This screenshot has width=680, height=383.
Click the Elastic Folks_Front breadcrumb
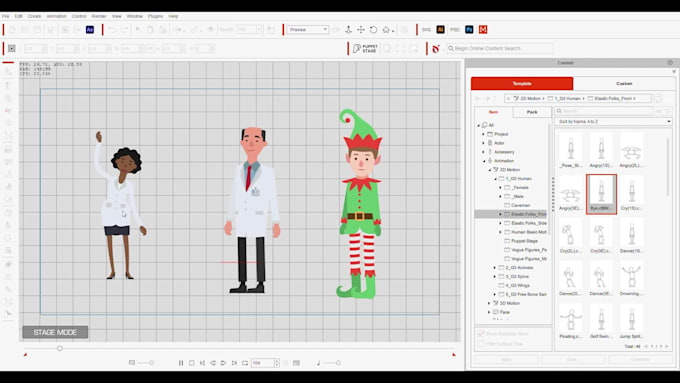613,98
